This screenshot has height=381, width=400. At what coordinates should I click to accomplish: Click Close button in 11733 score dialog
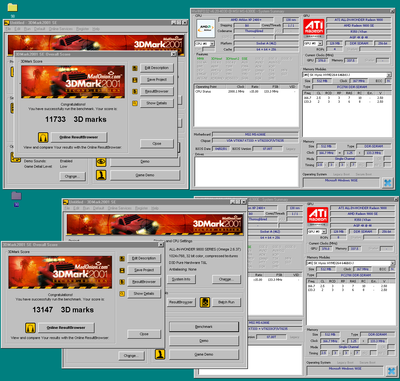pos(157,144)
